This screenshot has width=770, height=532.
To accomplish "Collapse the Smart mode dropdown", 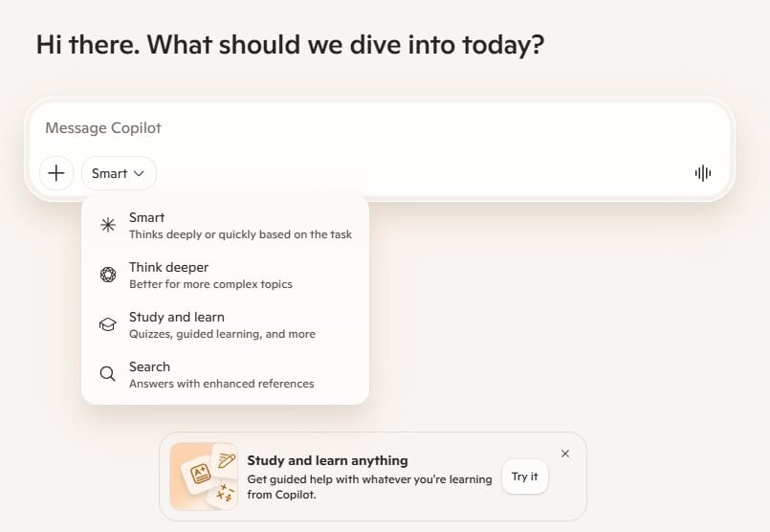I will (x=119, y=173).
